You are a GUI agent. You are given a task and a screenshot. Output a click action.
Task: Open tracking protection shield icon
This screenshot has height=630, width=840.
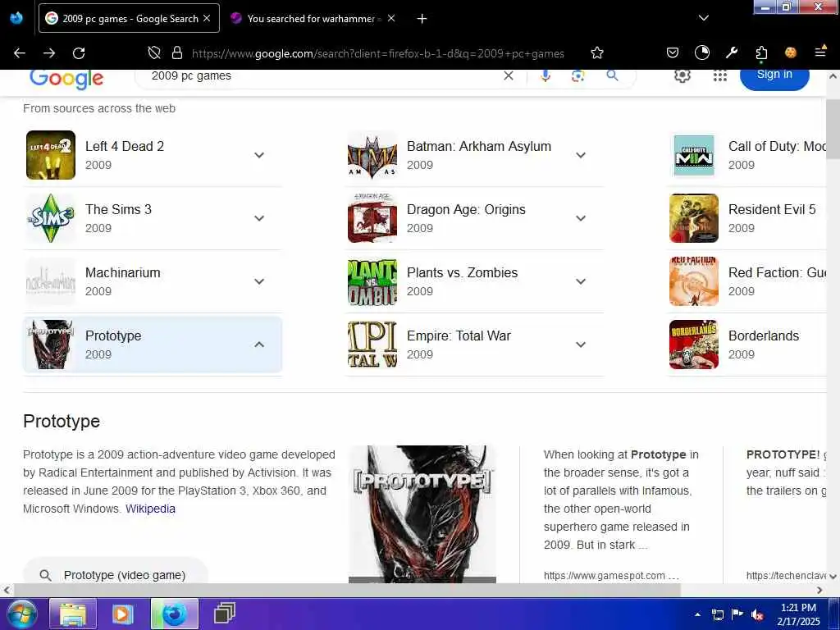point(154,52)
